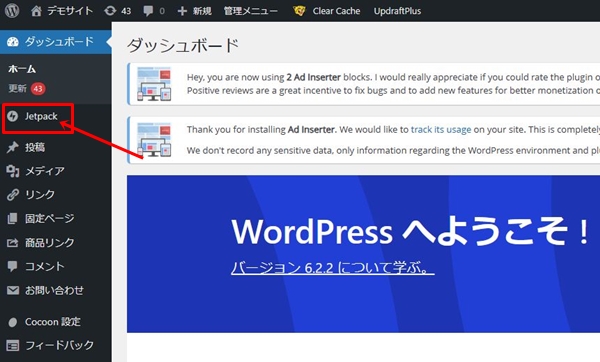Click the comments bubble icon in admin bar
The width and height of the screenshot is (600, 362).
[x=148, y=11]
